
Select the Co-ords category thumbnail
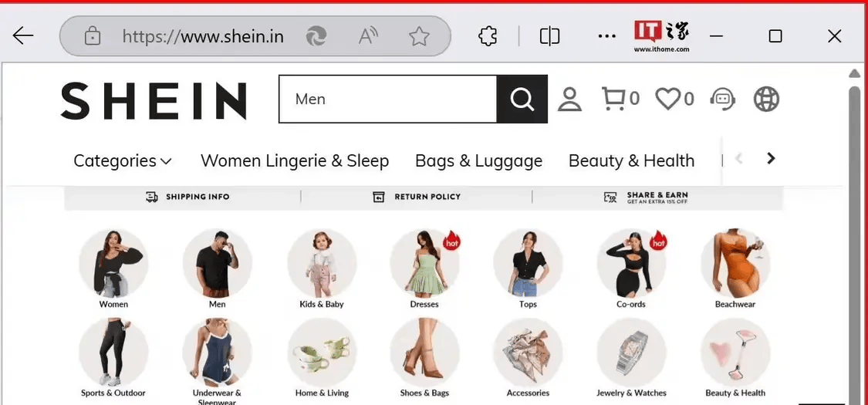coord(632,263)
